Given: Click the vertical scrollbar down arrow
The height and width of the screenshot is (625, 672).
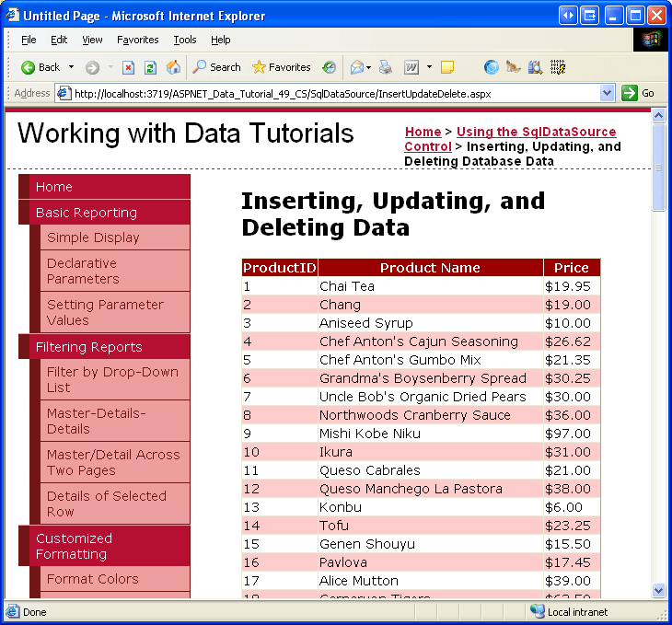Looking at the screenshot, I should click(658, 590).
